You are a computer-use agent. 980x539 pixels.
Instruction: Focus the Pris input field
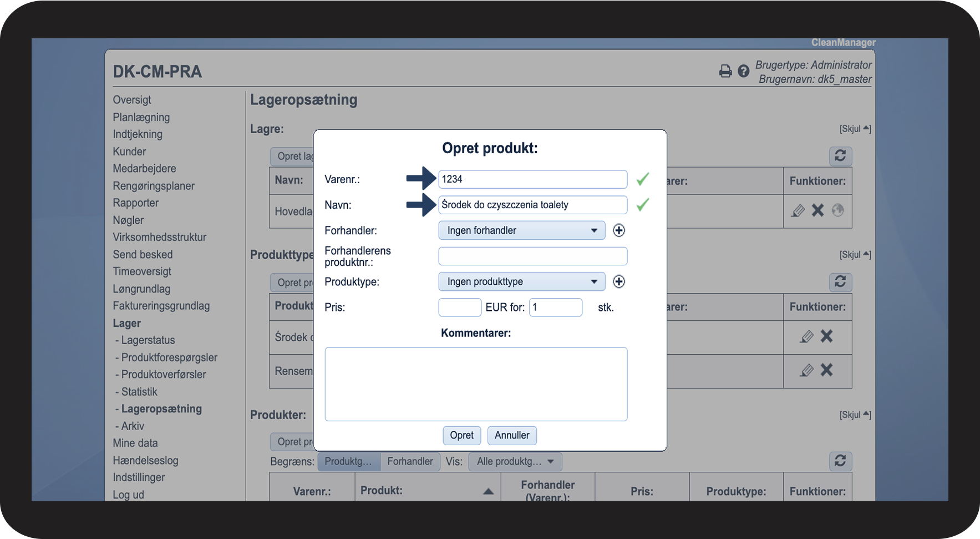[460, 307]
